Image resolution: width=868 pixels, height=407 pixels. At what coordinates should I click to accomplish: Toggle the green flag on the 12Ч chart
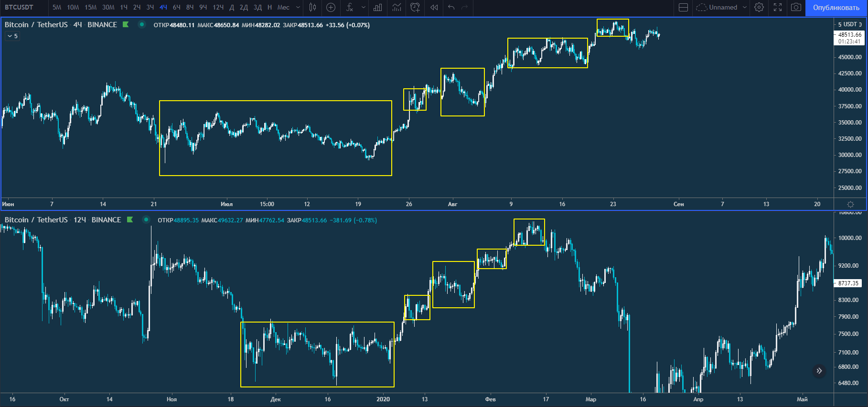(x=130, y=220)
